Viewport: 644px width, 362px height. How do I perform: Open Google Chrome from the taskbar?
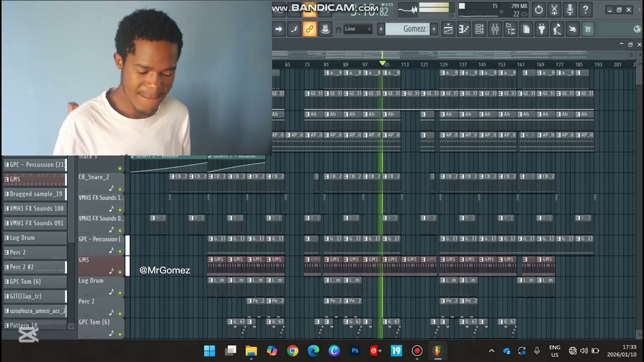click(x=293, y=351)
